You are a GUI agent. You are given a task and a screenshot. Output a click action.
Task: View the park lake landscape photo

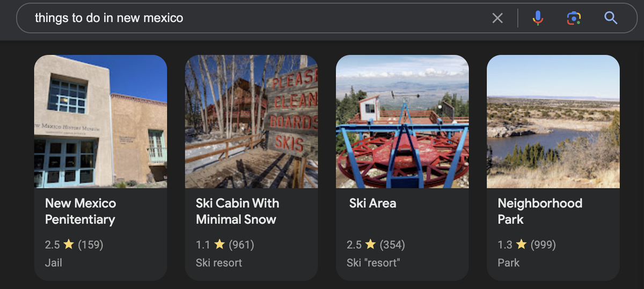pos(553,121)
